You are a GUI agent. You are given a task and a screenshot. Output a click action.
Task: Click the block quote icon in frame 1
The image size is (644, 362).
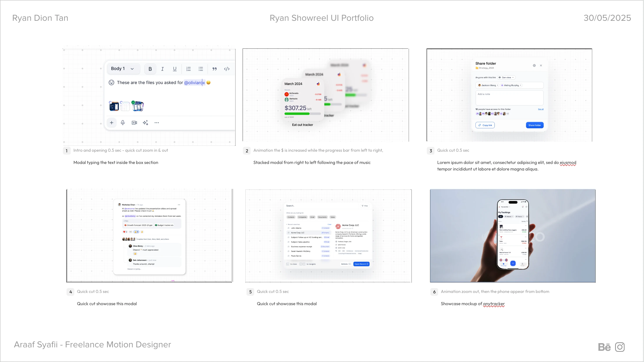(215, 69)
